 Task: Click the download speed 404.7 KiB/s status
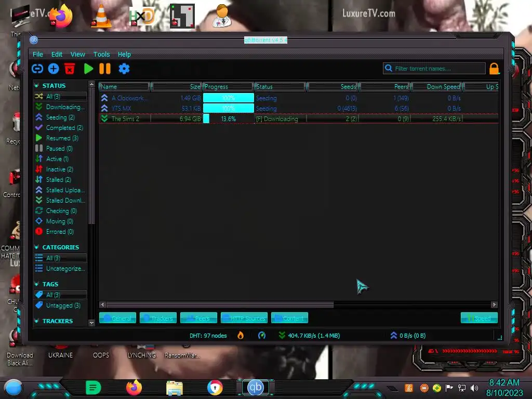(309, 336)
